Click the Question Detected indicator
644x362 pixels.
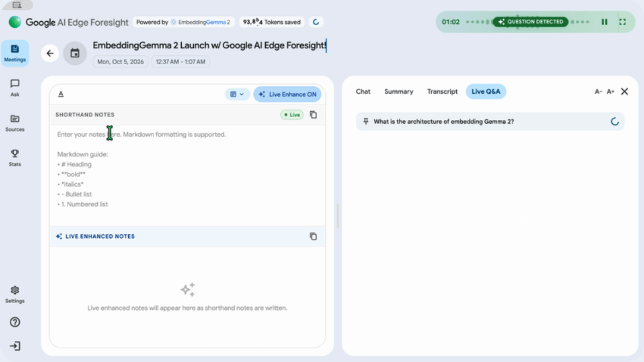pyautogui.click(x=530, y=22)
